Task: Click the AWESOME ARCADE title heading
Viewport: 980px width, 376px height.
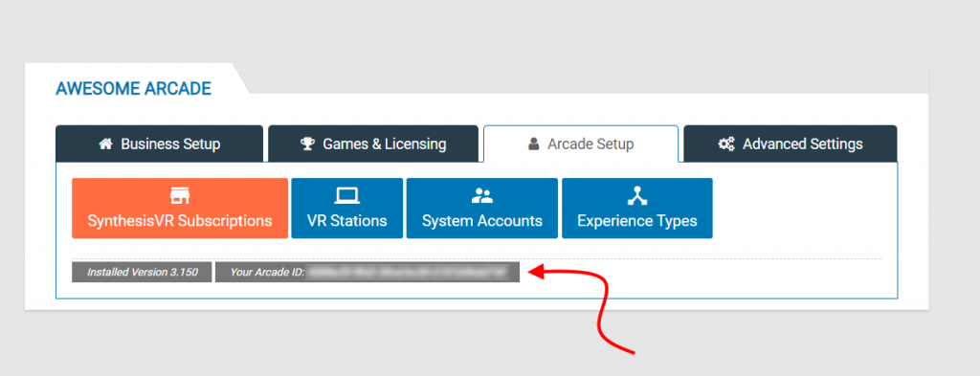Action: 133,89
